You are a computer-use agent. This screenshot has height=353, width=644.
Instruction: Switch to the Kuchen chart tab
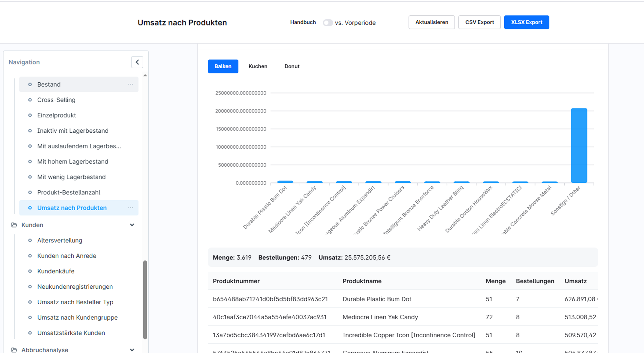coord(258,66)
